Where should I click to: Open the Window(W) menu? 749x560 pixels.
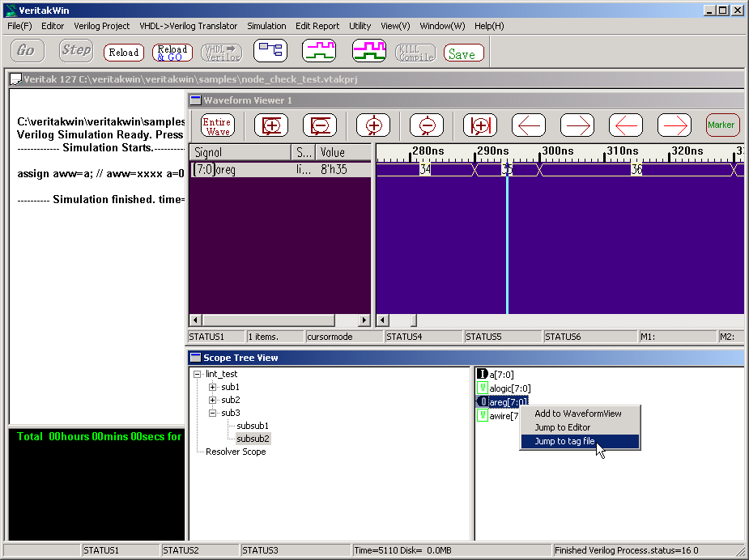[x=442, y=26]
